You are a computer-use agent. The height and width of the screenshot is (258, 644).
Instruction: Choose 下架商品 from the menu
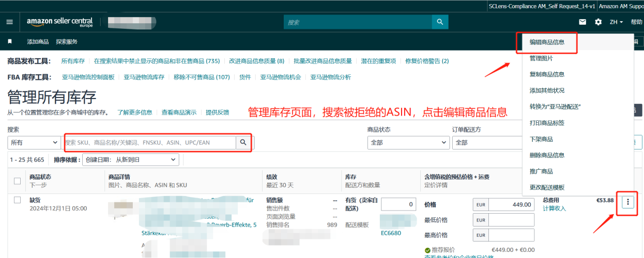pos(541,139)
